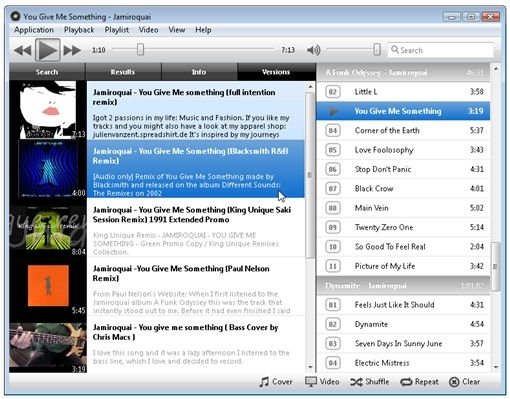The height and width of the screenshot is (399, 510).
Task: Select the Bass Cover by Chris Macs title
Action: (185, 332)
